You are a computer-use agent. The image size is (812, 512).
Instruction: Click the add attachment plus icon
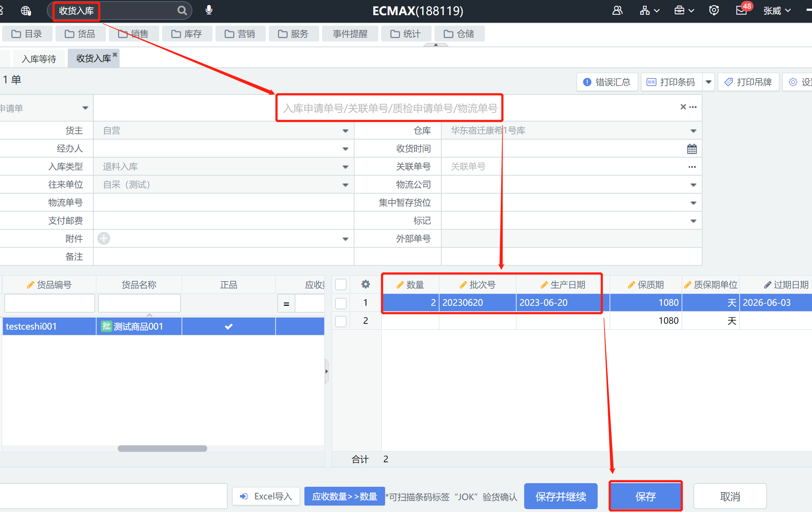tap(104, 238)
